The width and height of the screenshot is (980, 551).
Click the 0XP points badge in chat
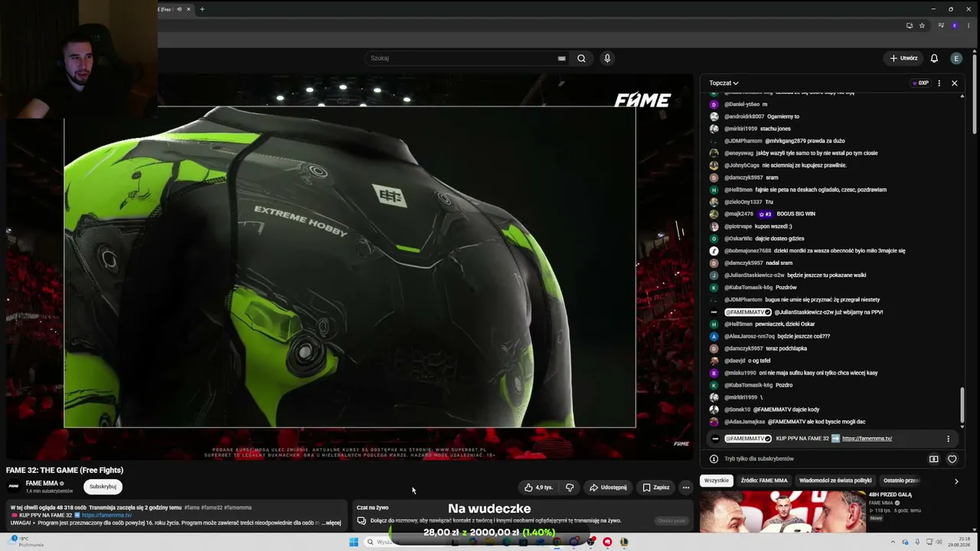point(920,83)
